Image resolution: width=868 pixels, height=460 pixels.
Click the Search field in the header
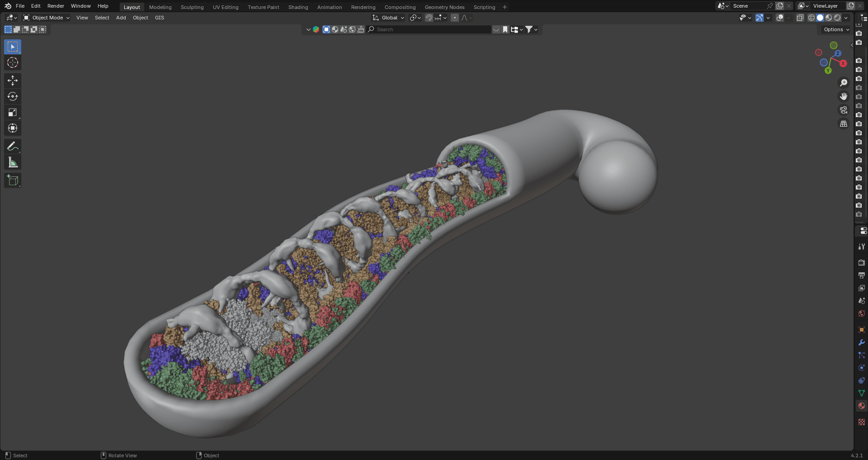tap(429, 29)
